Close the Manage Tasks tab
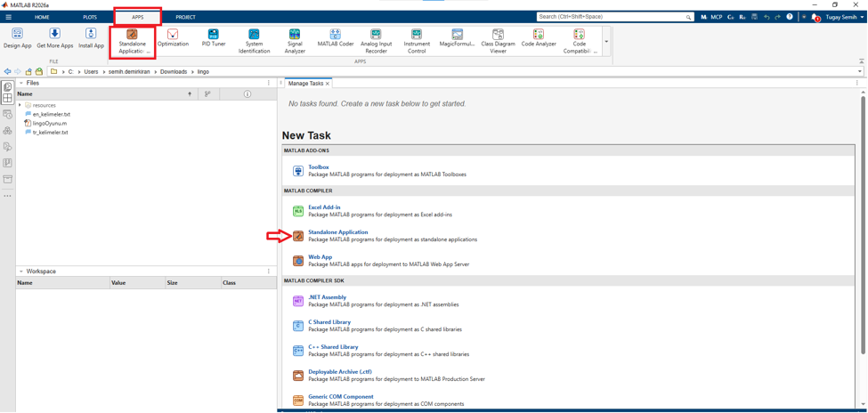868x413 pixels. coord(328,84)
